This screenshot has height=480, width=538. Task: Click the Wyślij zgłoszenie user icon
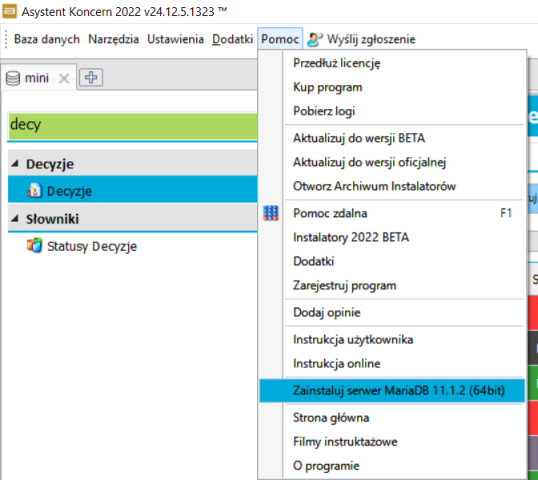tap(315, 39)
